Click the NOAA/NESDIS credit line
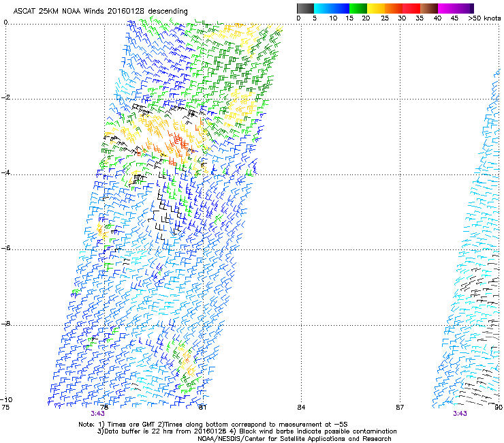Screen dimensions: 504x443 click(x=294, y=439)
